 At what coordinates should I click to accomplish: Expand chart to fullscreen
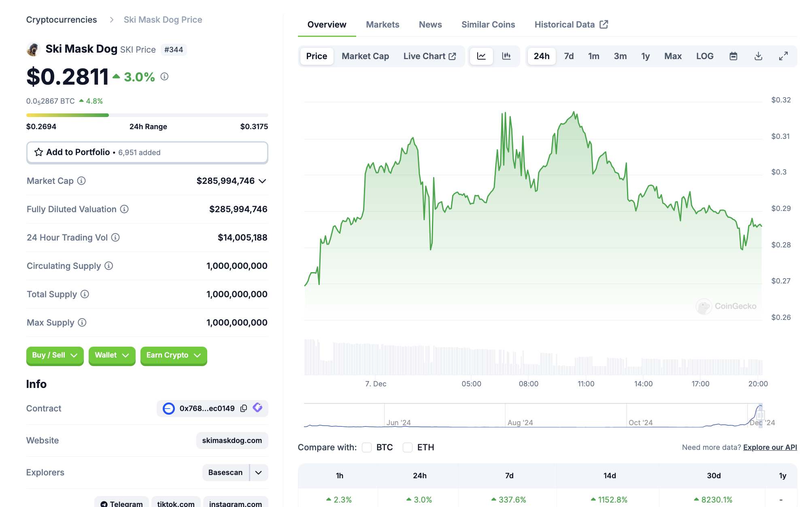tap(783, 56)
